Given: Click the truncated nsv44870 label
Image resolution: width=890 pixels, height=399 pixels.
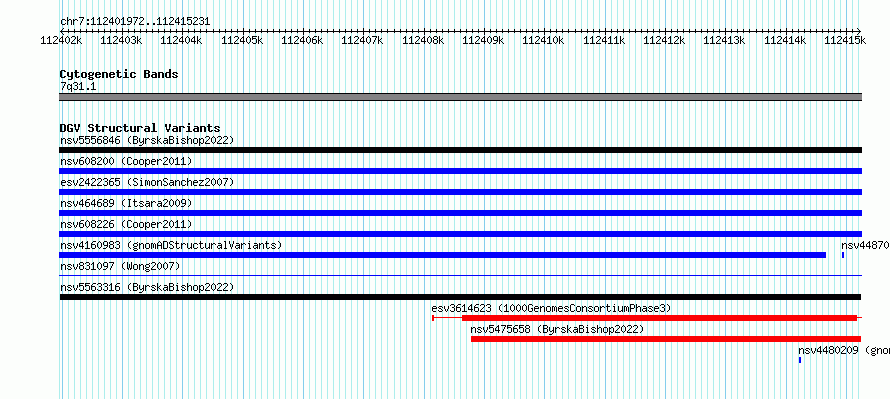Looking at the screenshot, I should 865,245.
